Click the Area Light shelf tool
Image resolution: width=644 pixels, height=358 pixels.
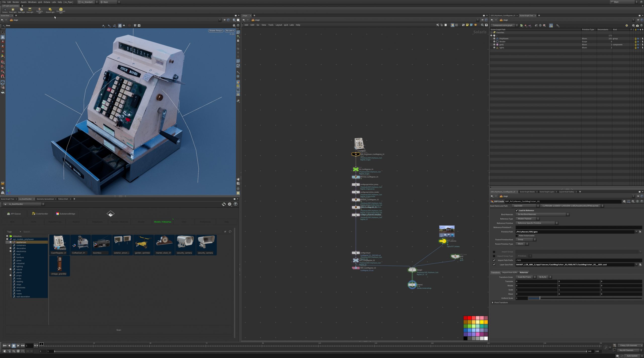[x=30, y=10]
